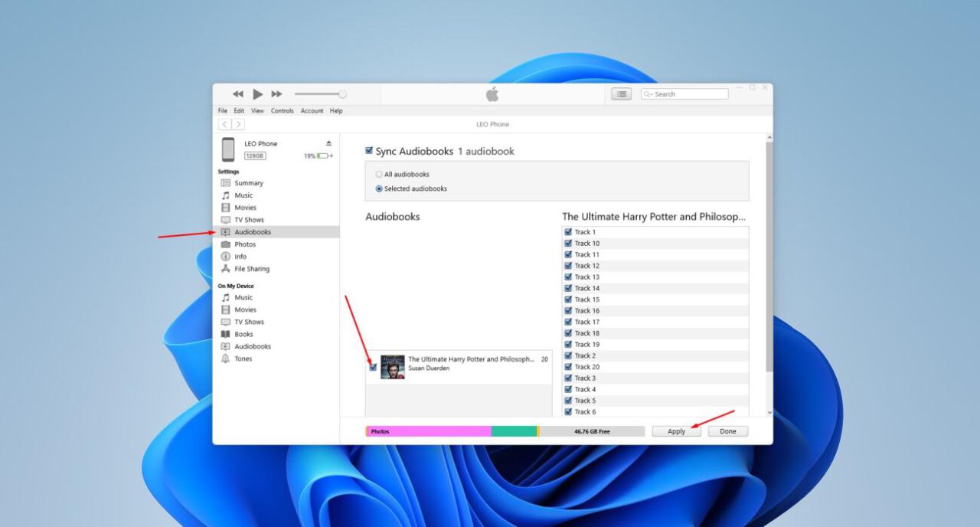Viewport: 980px width, 527px height.
Task: Open the Edit menu
Action: pyautogui.click(x=239, y=111)
